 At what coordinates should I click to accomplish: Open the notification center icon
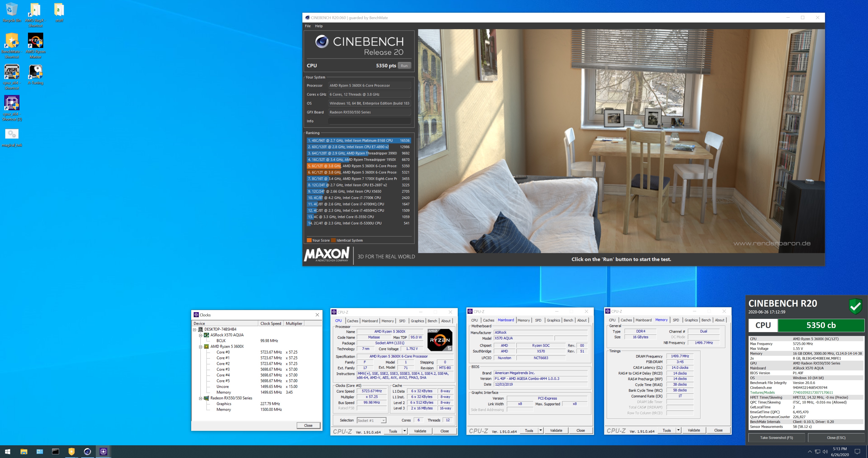point(857,452)
